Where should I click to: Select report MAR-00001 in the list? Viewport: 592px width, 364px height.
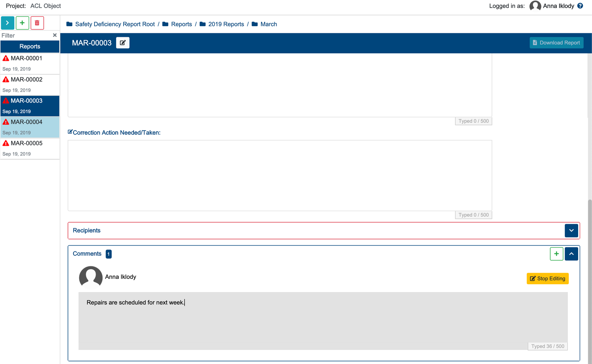tap(30, 63)
